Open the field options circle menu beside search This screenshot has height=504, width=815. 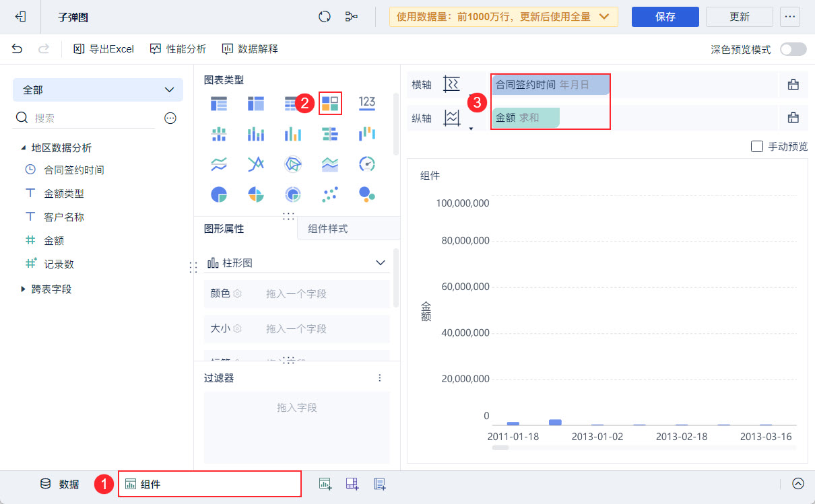[170, 118]
